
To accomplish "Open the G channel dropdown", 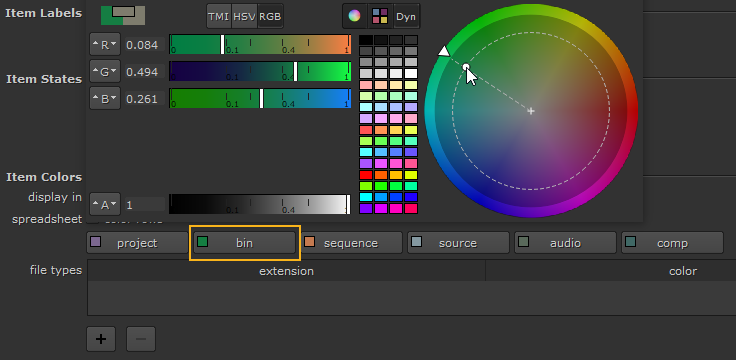I will pyautogui.click(x=105, y=72).
